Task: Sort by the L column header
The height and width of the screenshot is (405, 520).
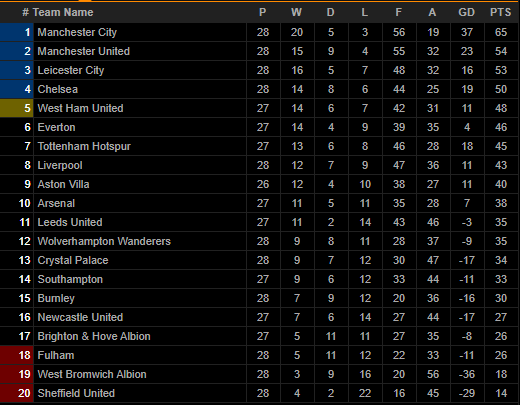Action: click(x=365, y=12)
